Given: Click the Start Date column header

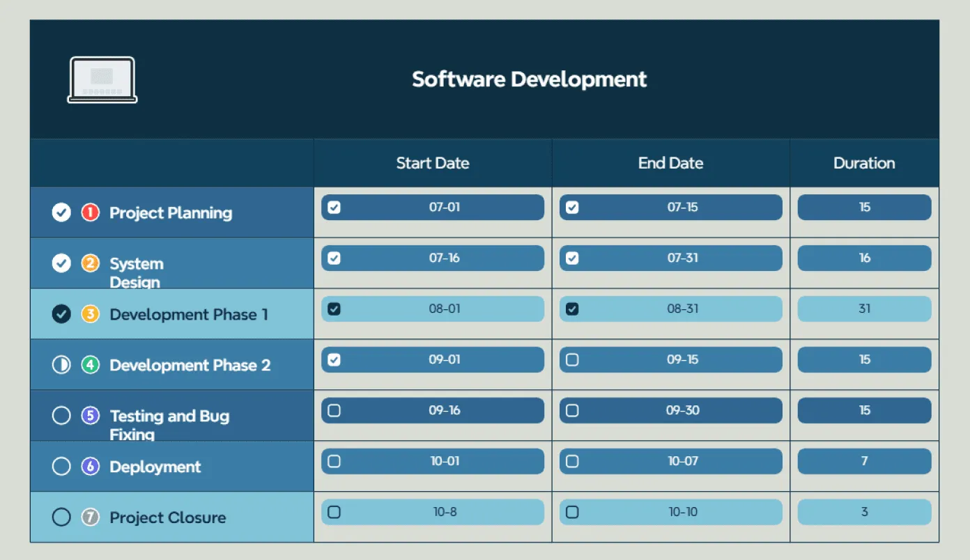Looking at the screenshot, I should pyautogui.click(x=432, y=164).
